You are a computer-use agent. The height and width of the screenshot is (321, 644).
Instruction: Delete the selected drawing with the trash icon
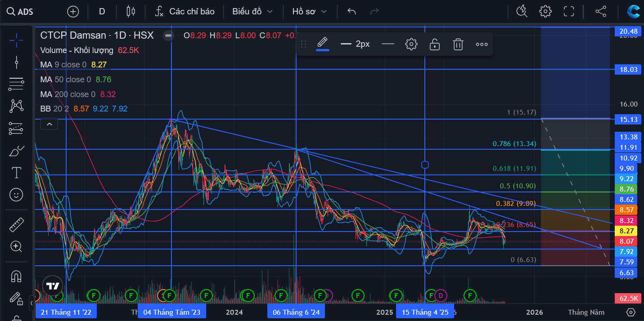click(458, 44)
